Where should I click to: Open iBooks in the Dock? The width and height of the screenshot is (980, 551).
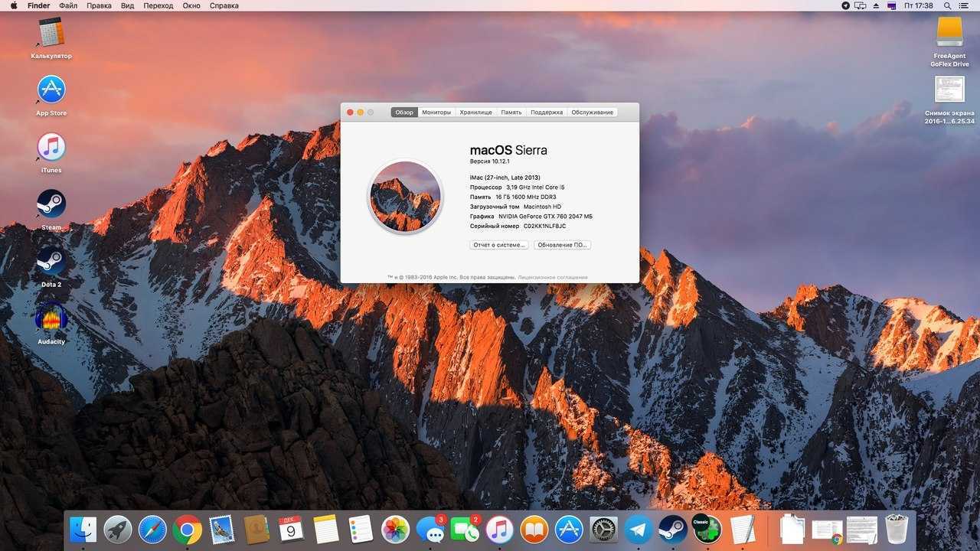tap(534, 529)
